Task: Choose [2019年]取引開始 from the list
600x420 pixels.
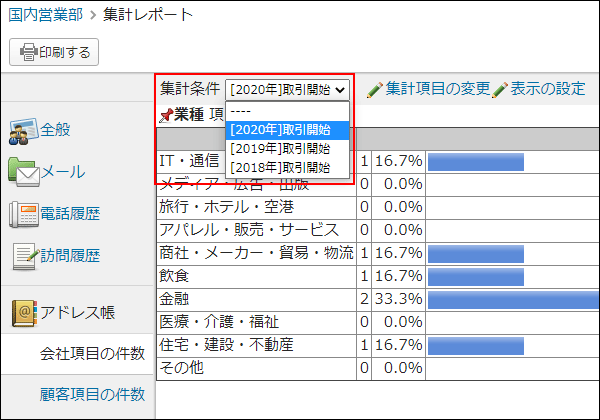Action: (x=288, y=149)
